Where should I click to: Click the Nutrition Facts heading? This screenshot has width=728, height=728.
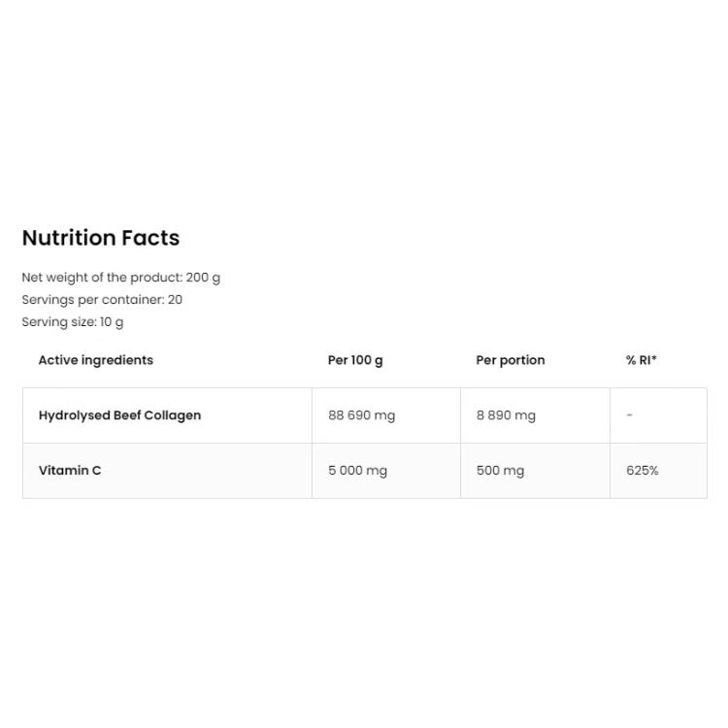101,238
